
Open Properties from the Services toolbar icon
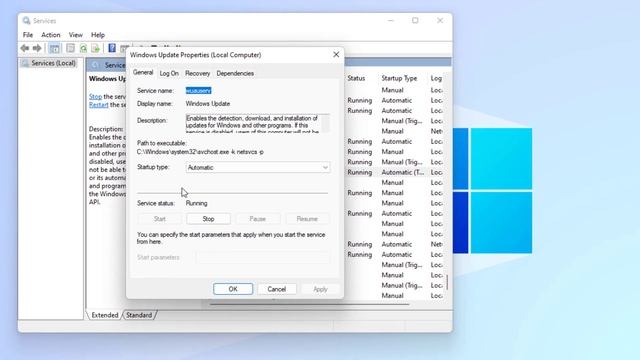71,48
